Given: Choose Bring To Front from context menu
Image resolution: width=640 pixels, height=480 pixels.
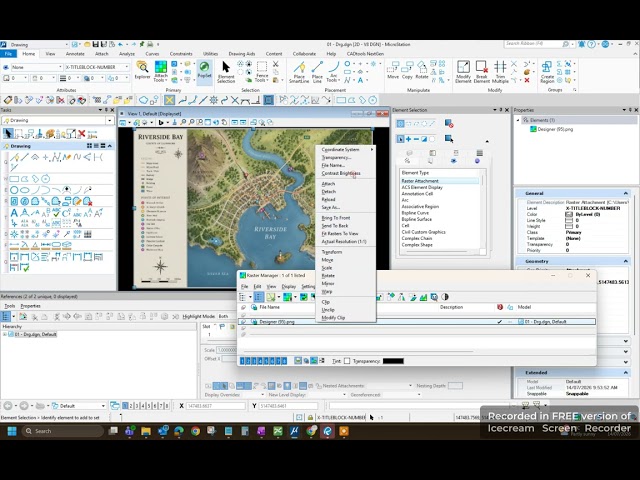Looking at the screenshot, I should pyautogui.click(x=336, y=218).
